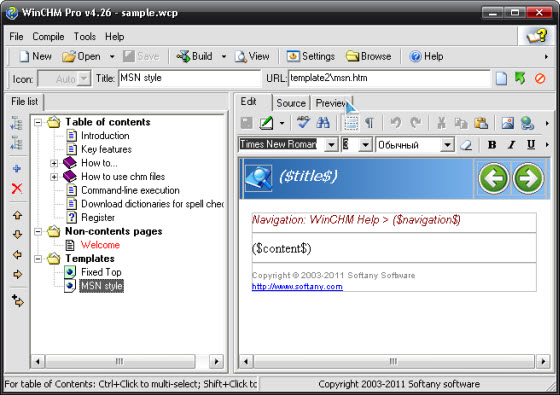
Task: Click the binoculars find icon
Action: click(x=323, y=123)
